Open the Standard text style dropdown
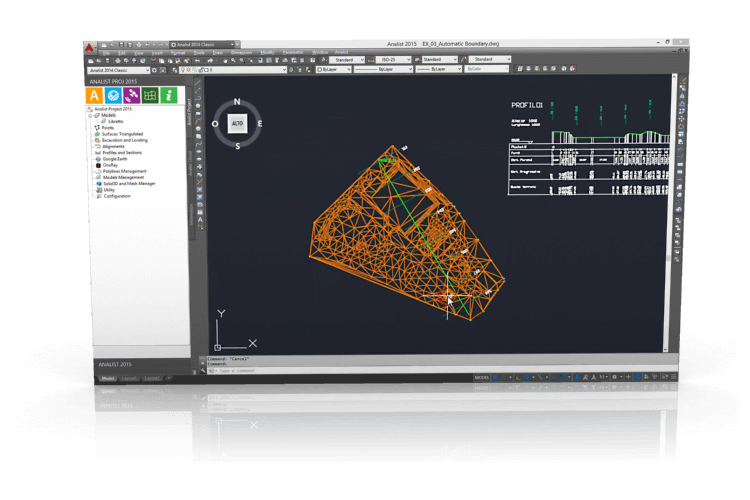Image resolution: width=750 pixels, height=500 pixels. click(347, 60)
